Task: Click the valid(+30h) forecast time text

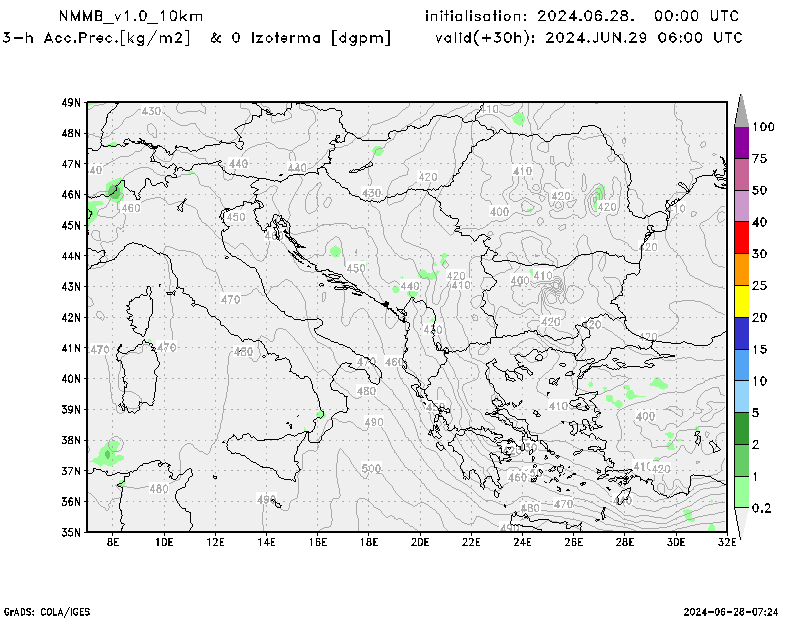Action: [589, 37]
